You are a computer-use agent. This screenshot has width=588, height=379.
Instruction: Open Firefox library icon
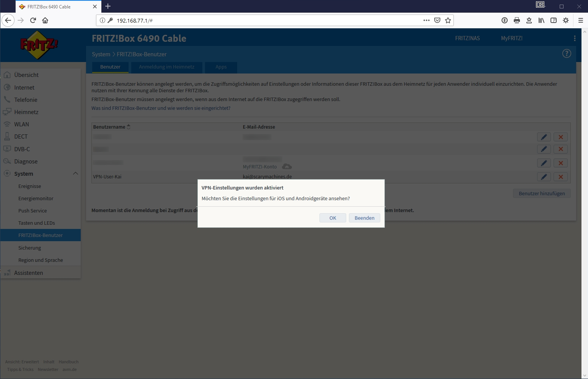click(541, 20)
